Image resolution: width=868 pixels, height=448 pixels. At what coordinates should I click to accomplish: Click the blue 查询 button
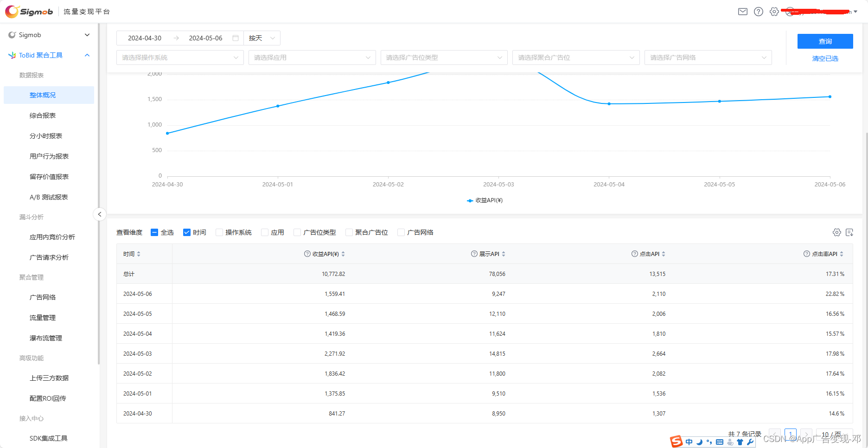pyautogui.click(x=825, y=41)
